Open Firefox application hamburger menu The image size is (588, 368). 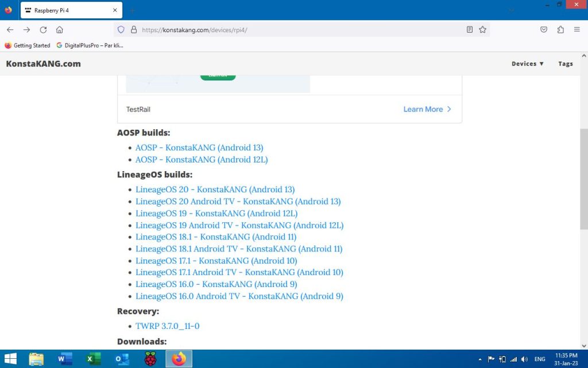pyautogui.click(x=577, y=30)
